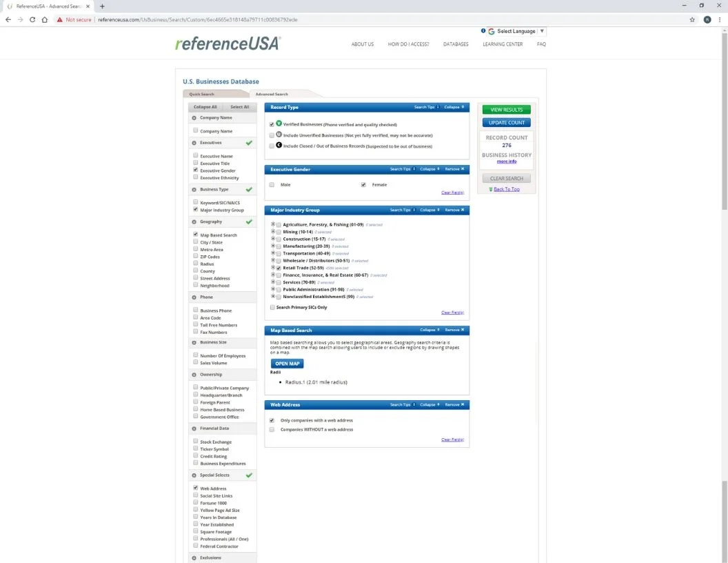
Task: Click the Unverified Businesses U icon
Action: pyautogui.click(x=279, y=135)
